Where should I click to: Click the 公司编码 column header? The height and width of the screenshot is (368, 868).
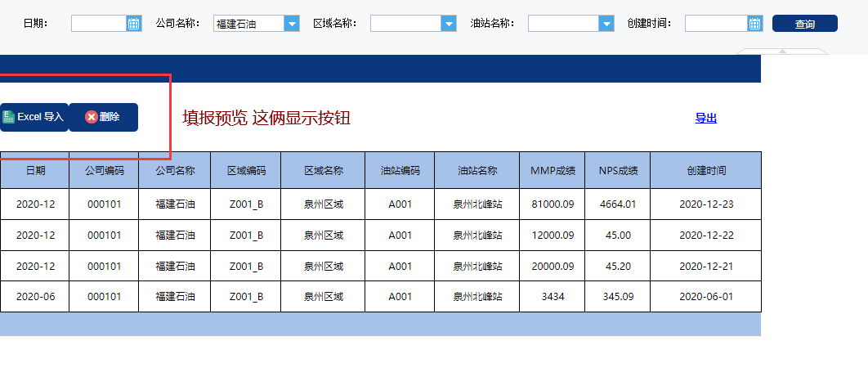[104, 170]
